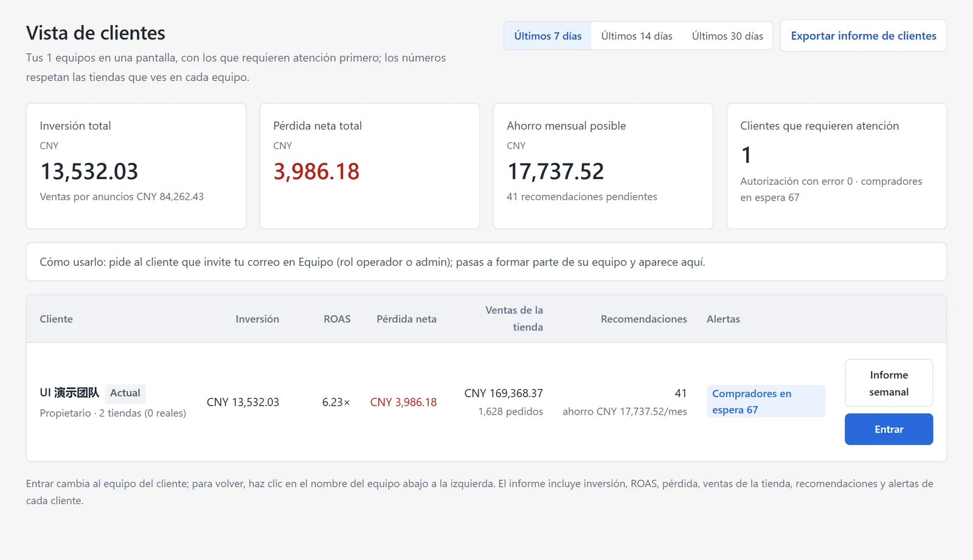973x560 pixels.
Task: Open the Informe semanal report
Action: [x=888, y=383]
